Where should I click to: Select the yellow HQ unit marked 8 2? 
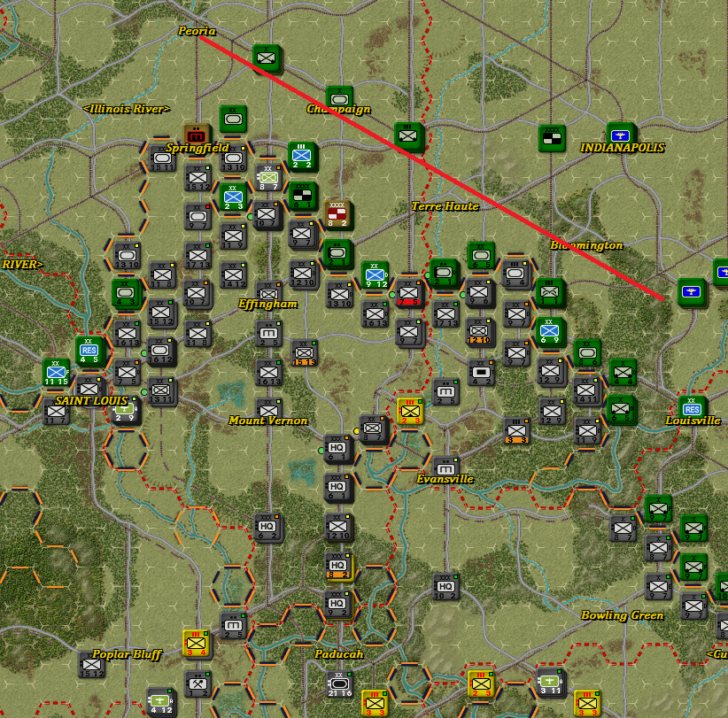click(x=337, y=566)
